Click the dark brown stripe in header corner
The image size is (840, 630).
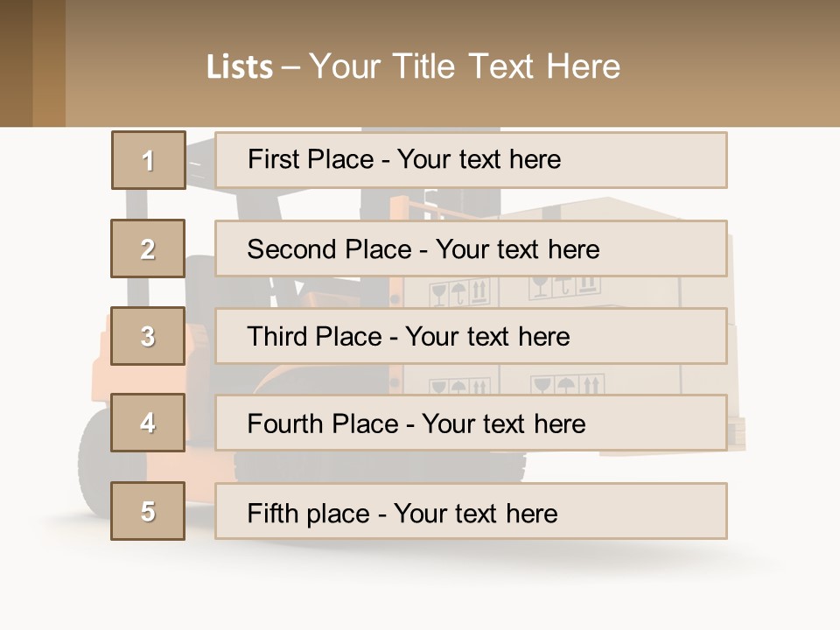[16, 63]
